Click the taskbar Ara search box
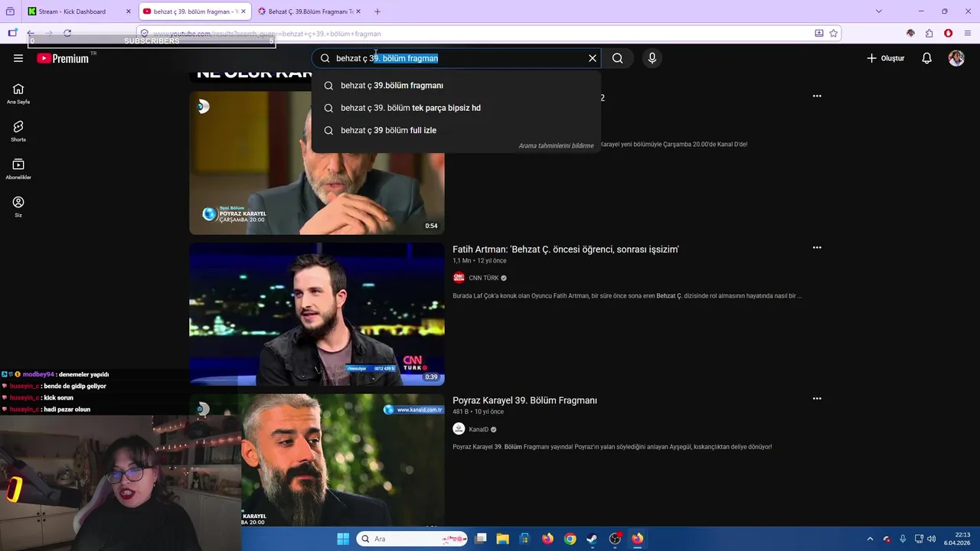This screenshot has height=551, width=980. (412, 539)
